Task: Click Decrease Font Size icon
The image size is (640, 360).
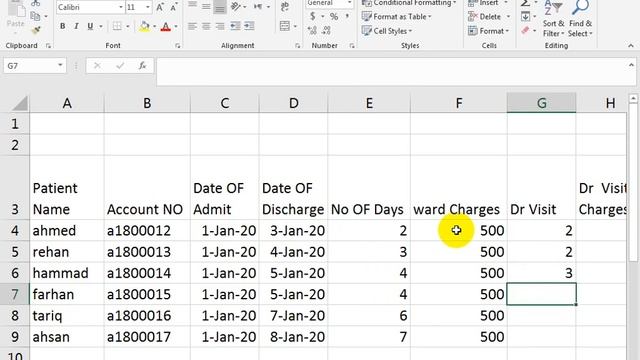Action: pyautogui.click(x=174, y=7)
